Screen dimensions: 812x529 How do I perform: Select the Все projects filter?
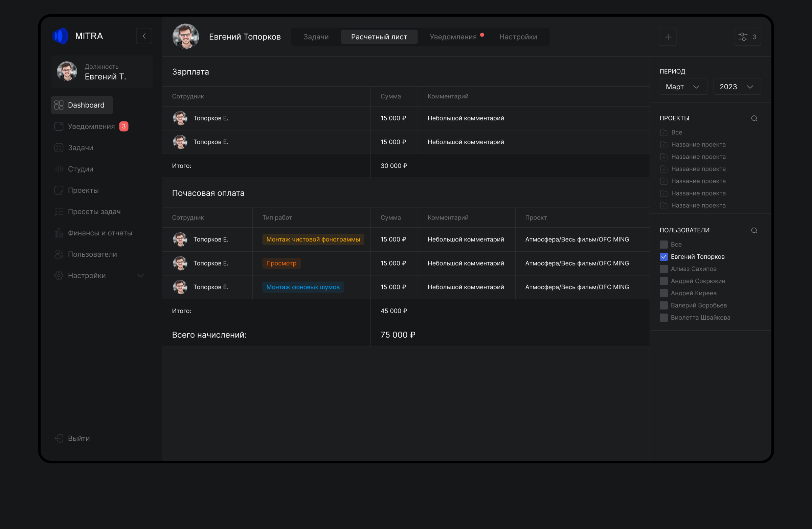point(676,132)
